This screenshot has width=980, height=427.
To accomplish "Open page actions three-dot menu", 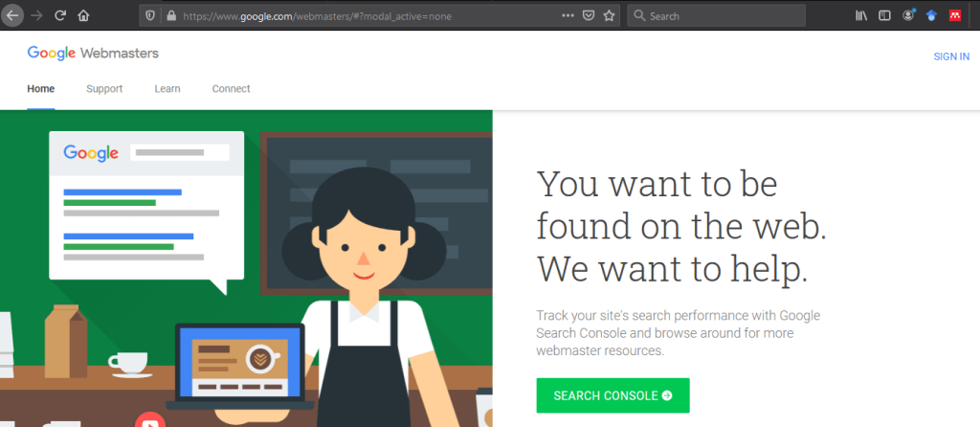I will point(568,15).
